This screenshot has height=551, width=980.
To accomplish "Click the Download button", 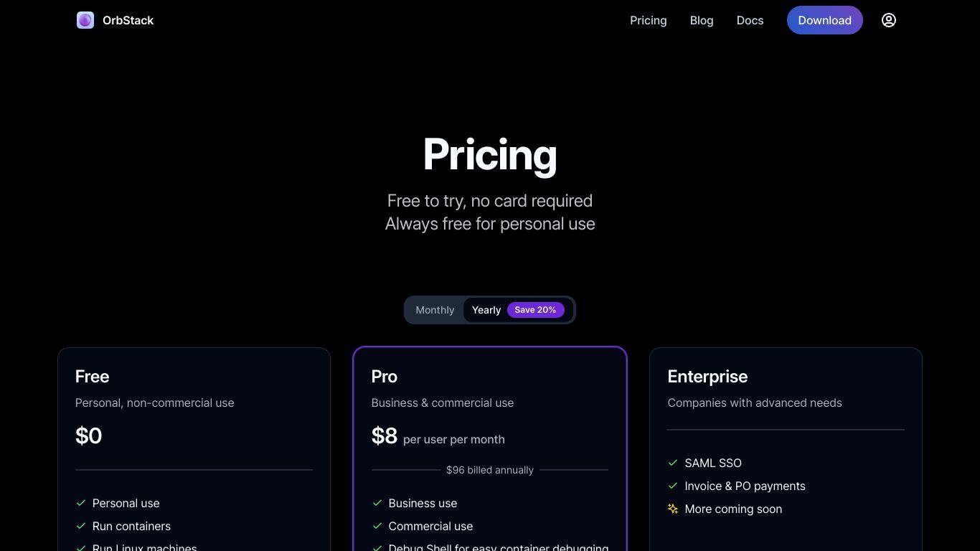I will 825,20.
